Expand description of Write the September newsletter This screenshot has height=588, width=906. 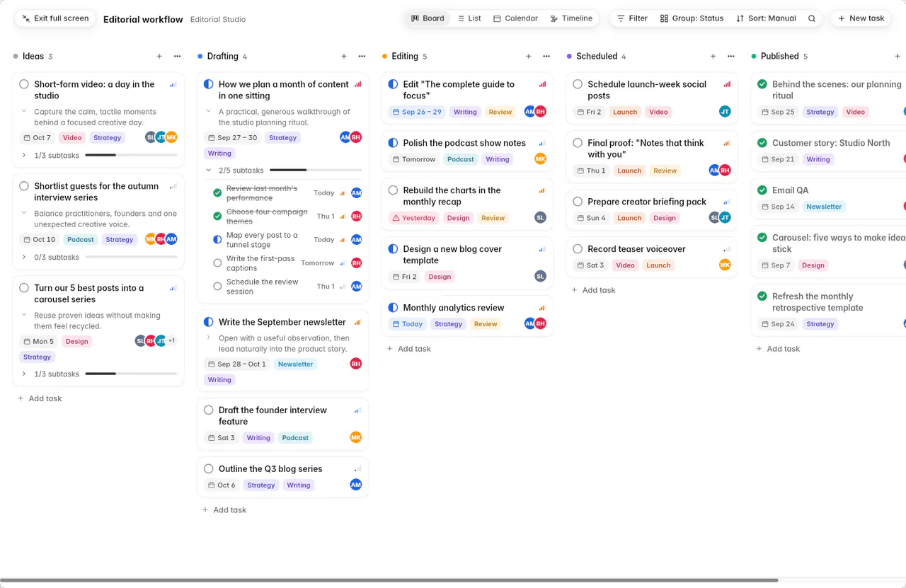[209, 338]
